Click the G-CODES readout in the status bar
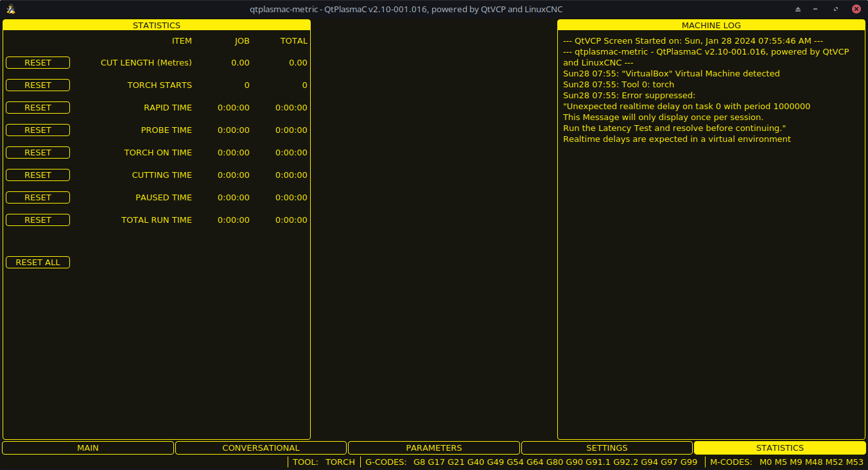 pos(385,462)
